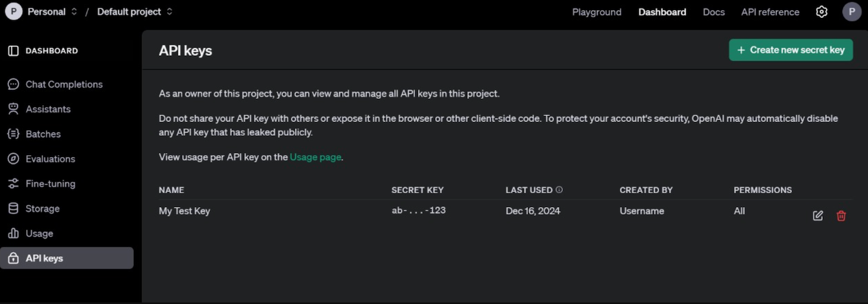This screenshot has height=304, width=868.
Task: Follow the Usage page link
Action: 315,157
